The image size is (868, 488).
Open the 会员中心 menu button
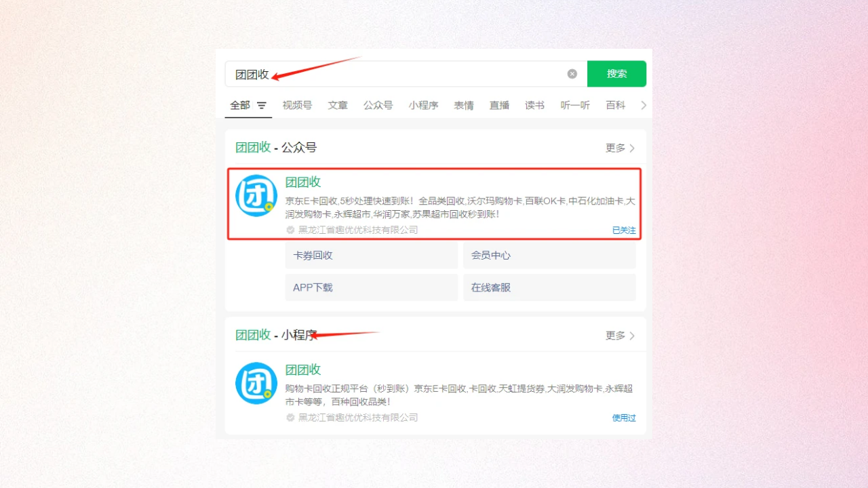click(549, 256)
